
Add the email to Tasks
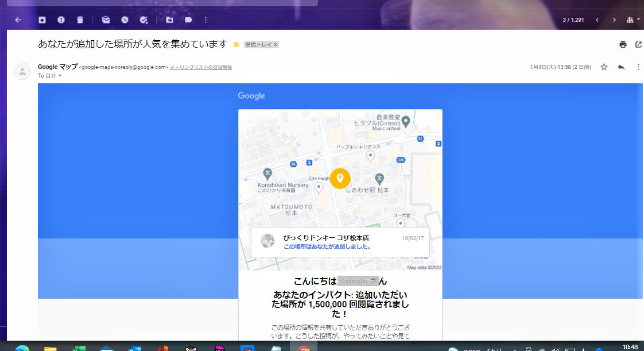tap(143, 20)
